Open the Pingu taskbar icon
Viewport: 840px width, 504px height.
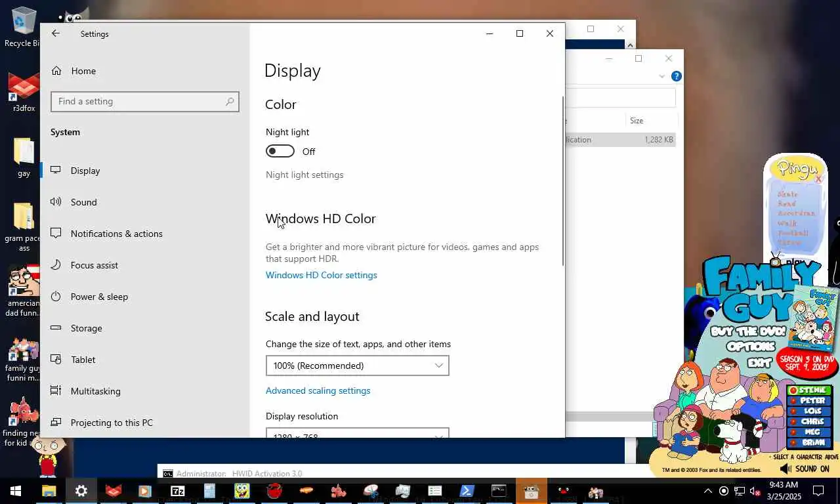pos(563,491)
